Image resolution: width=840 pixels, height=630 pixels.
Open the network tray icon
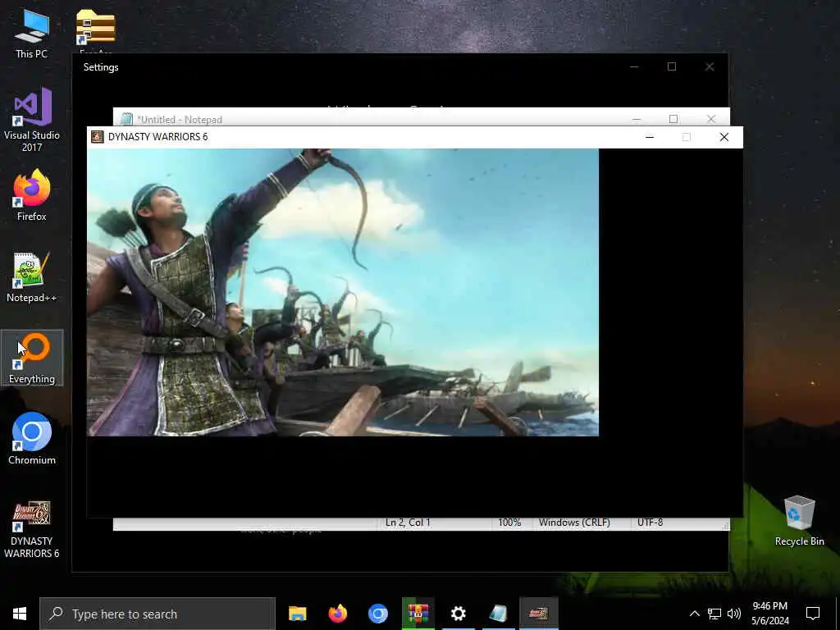coord(714,614)
